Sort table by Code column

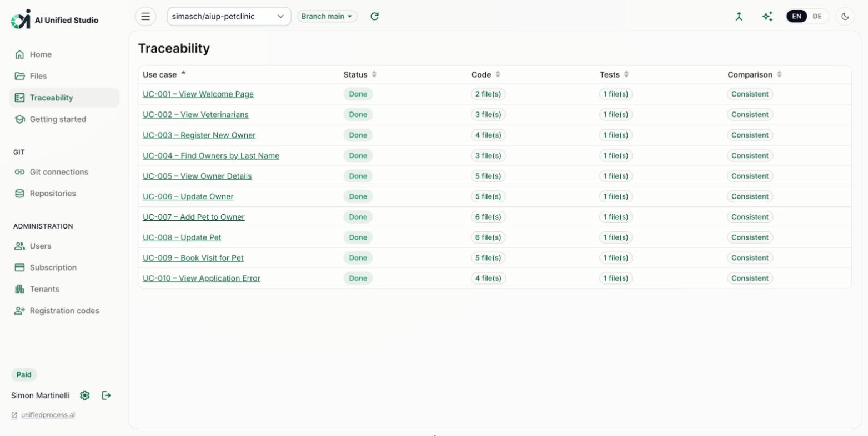tap(486, 74)
